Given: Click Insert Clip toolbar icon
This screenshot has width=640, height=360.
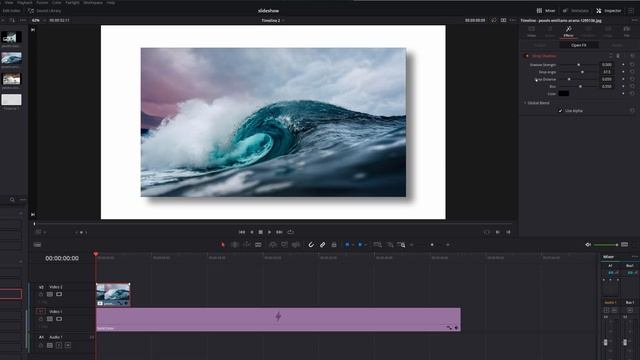Looking at the screenshot, I should [x=273, y=244].
